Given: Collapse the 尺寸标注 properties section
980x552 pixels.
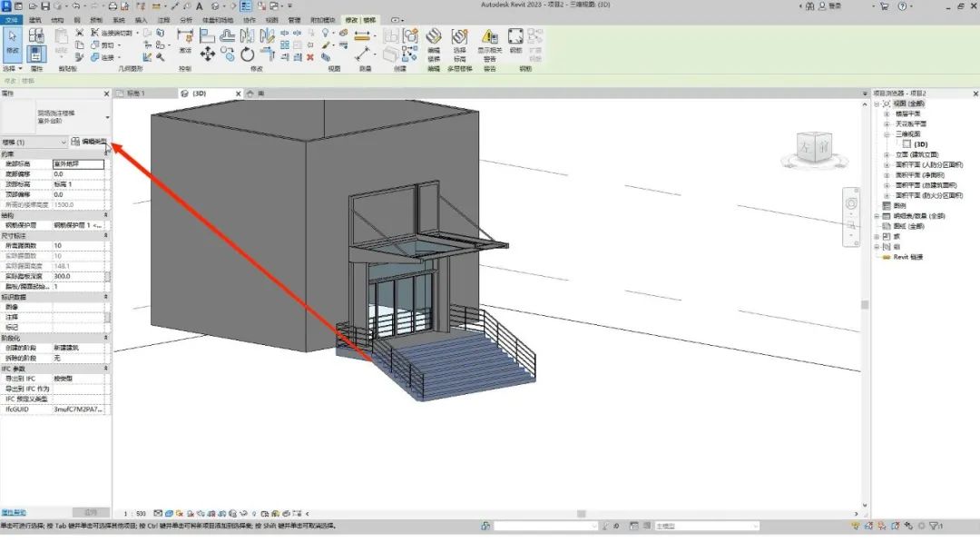Looking at the screenshot, I should pyautogui.click(x=105, y=236).
